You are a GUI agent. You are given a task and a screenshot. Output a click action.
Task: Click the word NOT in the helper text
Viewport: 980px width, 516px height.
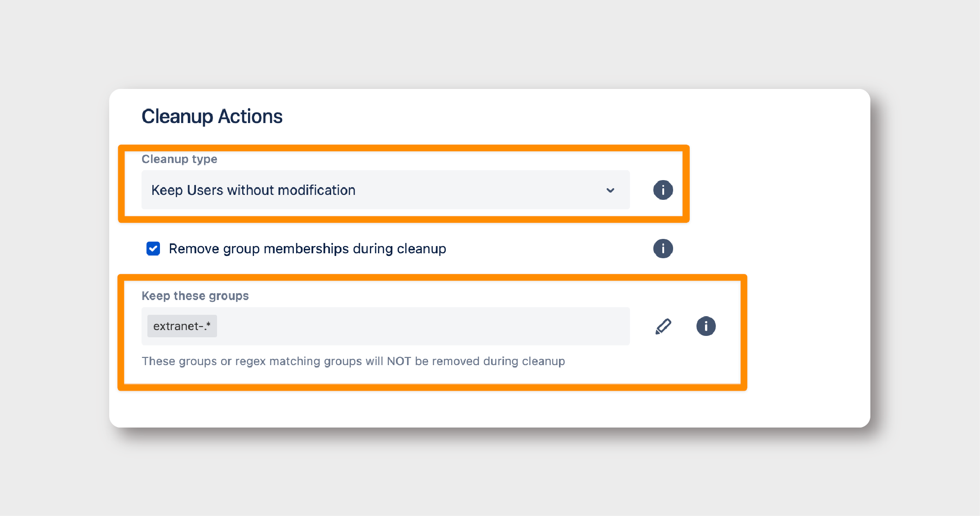[399, 361]
